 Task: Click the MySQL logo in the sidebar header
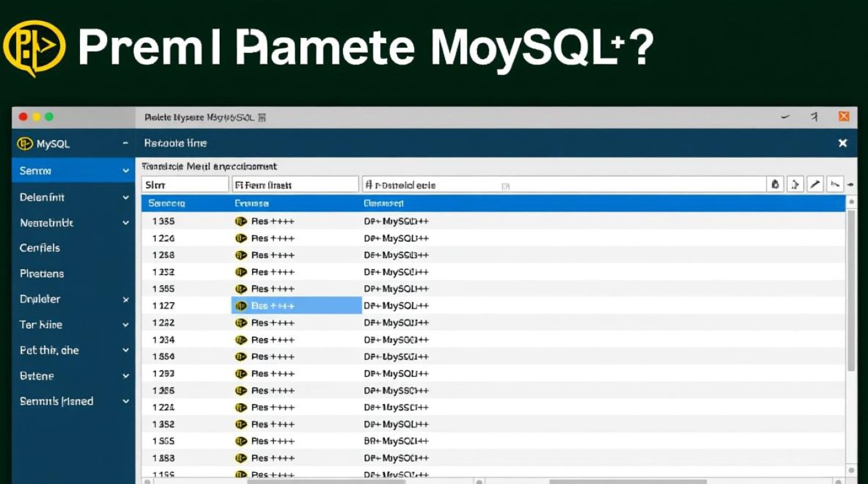click(x=26, y=143)
